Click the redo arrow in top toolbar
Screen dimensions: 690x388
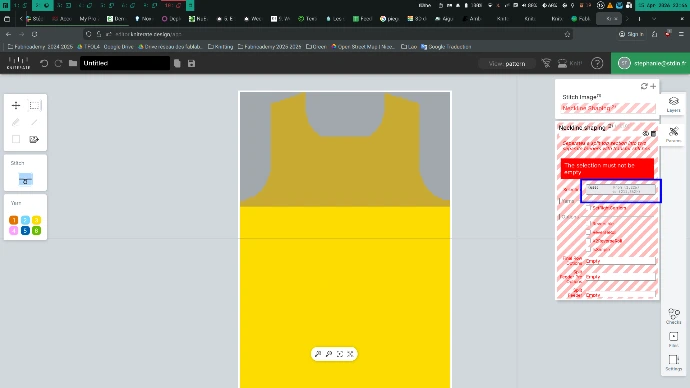click(58, 63)
